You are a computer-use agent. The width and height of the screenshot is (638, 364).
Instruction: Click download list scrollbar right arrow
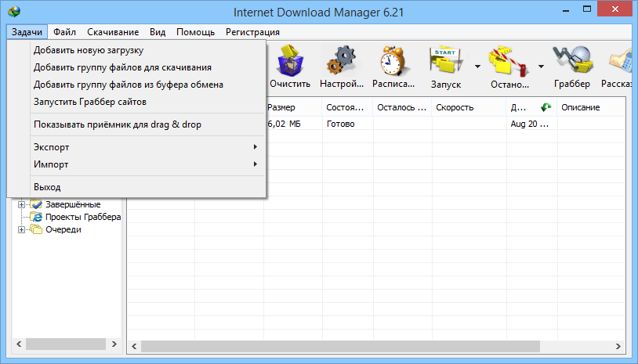tap(618, 346)
